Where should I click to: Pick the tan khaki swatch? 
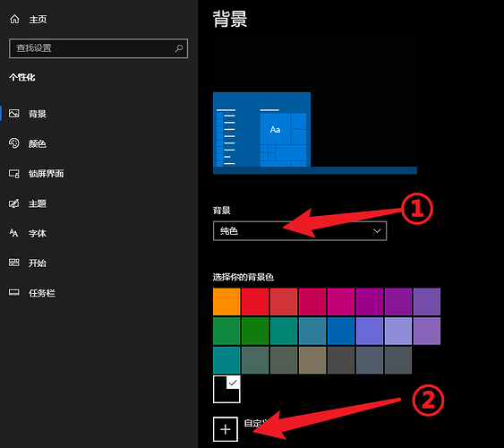312,360
